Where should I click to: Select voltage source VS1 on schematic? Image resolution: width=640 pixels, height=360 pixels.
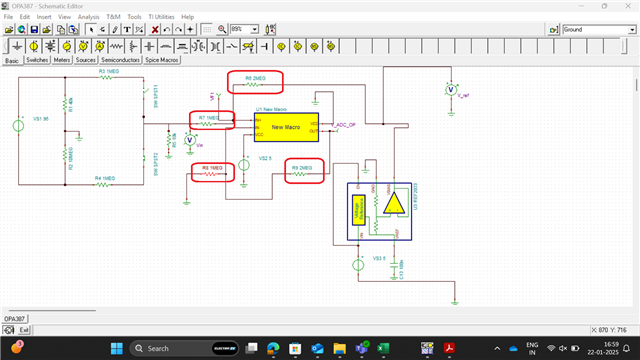pos(18,126)
